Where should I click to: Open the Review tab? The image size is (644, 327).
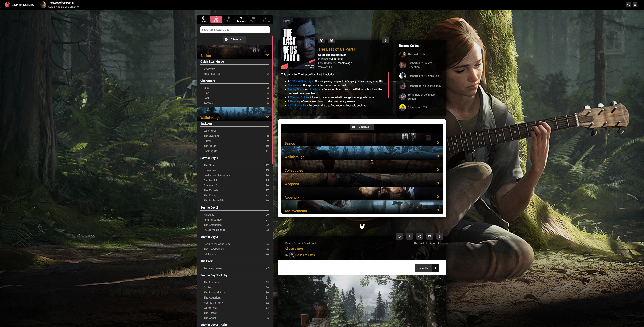point(266,19)
